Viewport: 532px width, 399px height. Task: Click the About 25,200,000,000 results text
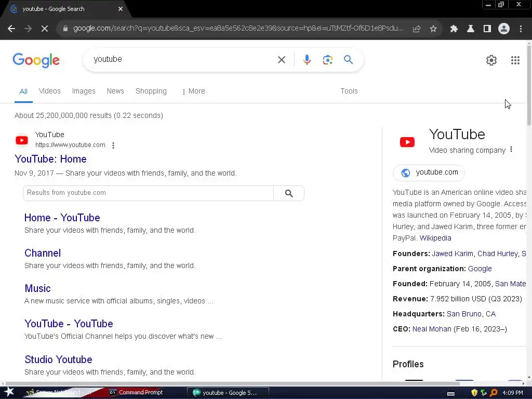click(88, 116)
